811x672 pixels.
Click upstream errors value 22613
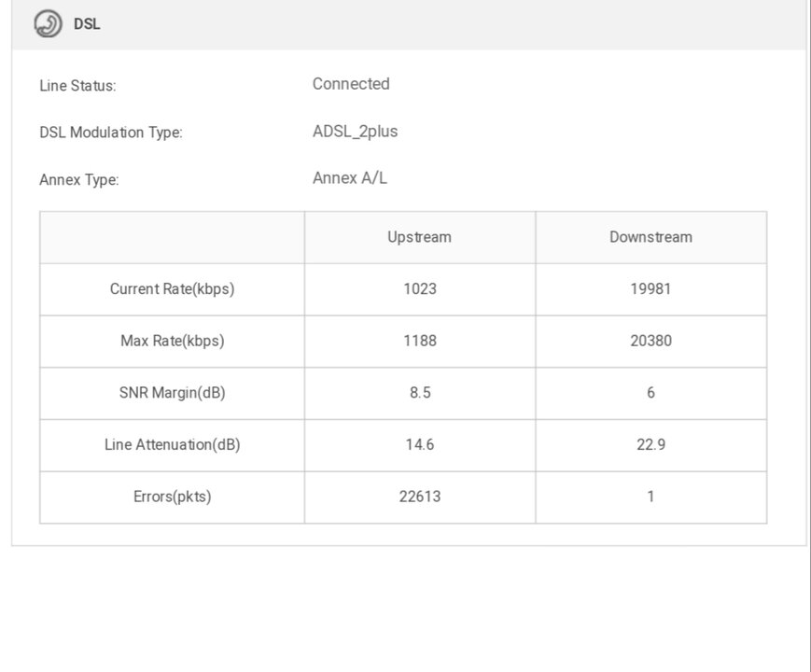click(x=420, y=497)
